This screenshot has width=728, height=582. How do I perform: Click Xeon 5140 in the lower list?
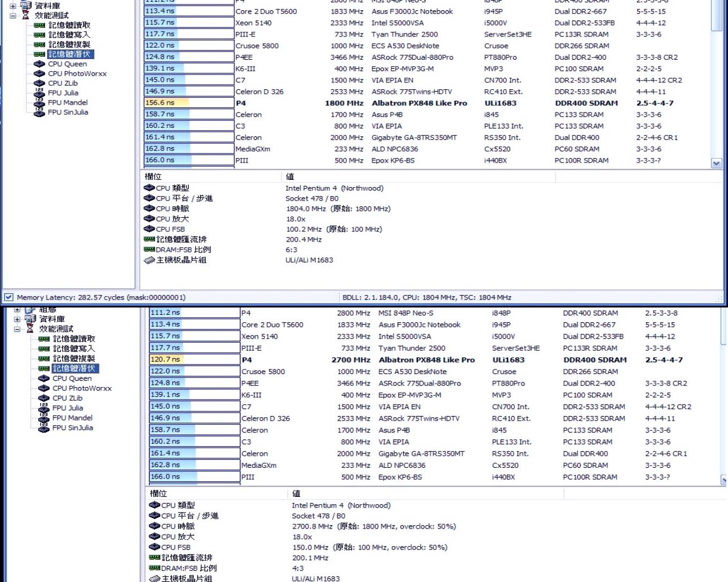coord(259,336)
